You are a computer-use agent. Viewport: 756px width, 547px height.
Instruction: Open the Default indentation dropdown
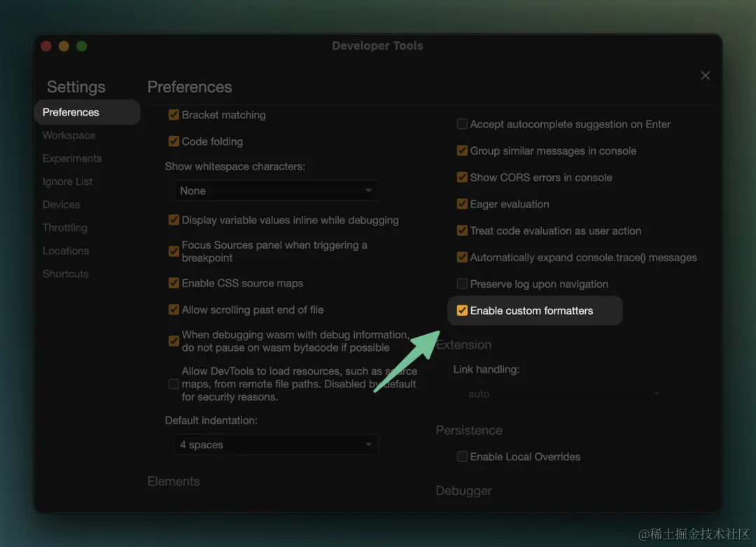click(x=276, y=445)
